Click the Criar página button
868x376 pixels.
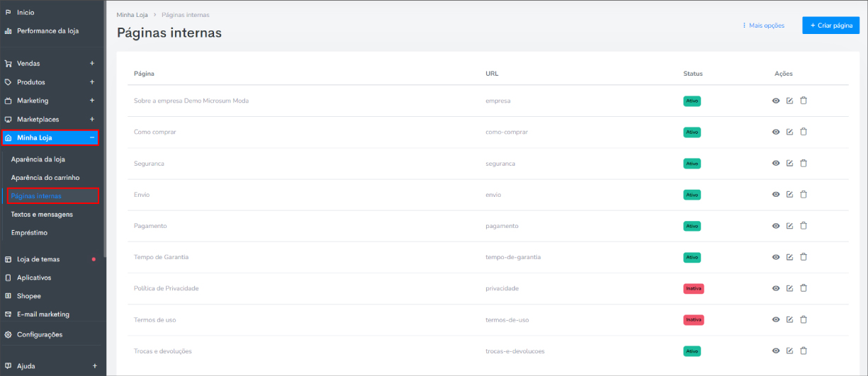[x=830, y=25]
